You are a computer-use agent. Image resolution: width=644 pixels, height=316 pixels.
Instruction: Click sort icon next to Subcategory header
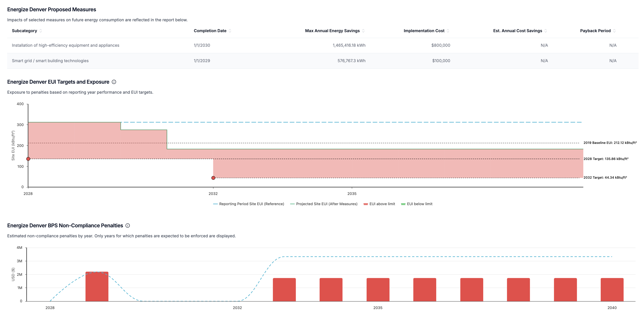coord(40,31)
